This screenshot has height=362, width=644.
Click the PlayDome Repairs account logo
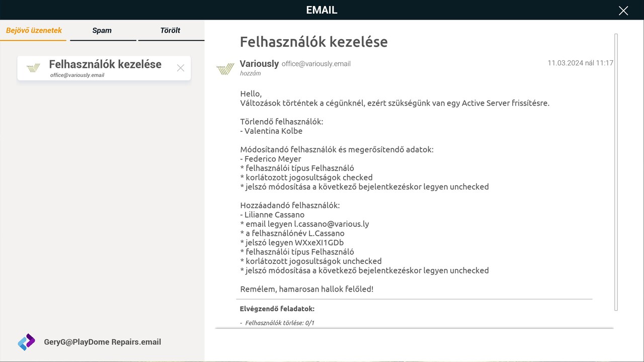(26, 342)
